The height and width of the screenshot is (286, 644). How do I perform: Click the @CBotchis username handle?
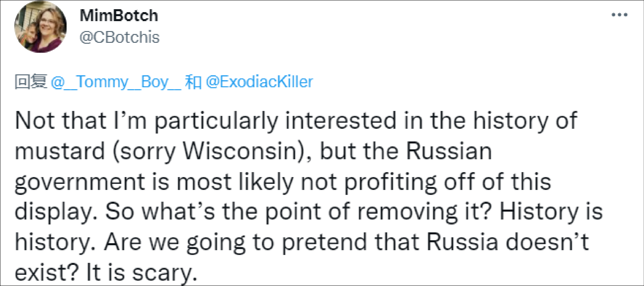(120, 37)
